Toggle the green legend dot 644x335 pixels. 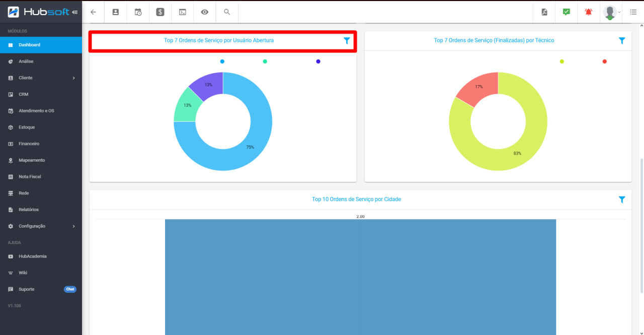[x=265, y=61]
